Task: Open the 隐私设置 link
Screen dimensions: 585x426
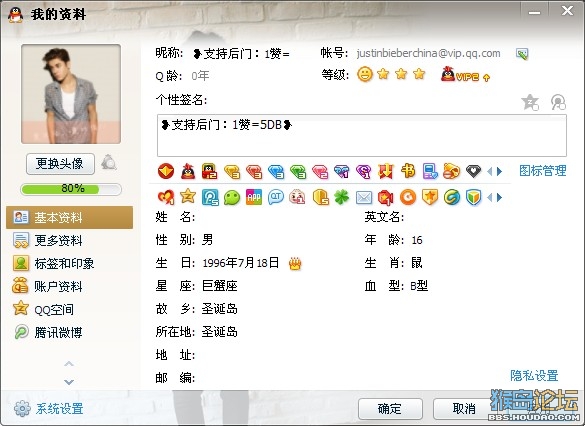Action: coord(534,375)
